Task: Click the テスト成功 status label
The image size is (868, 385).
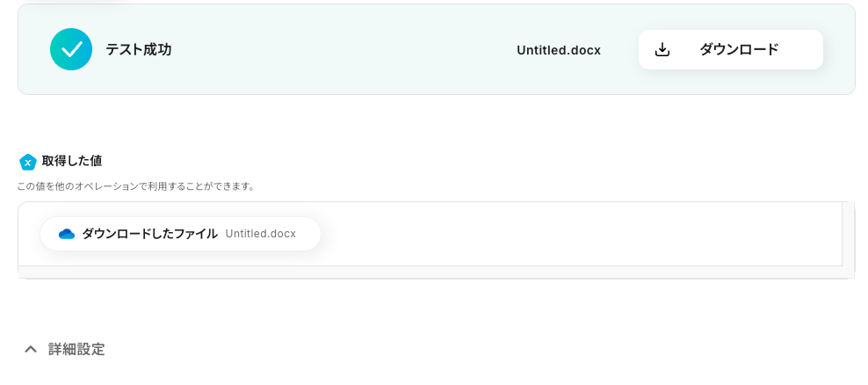Action: (x=139, y=50)
